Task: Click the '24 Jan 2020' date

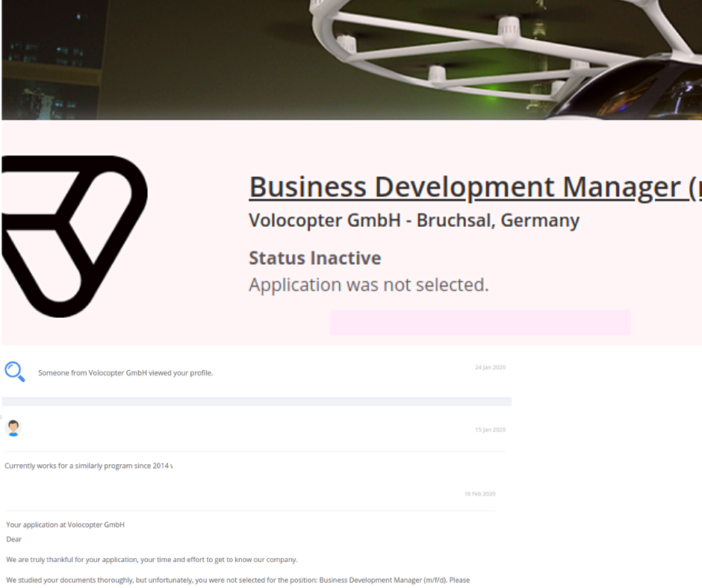Action: pos(490,367)
